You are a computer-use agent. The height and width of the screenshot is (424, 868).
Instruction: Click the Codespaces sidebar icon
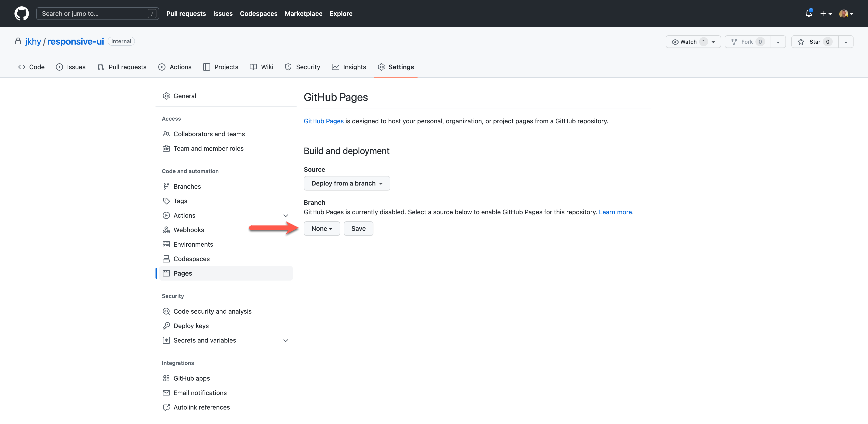(x=166, y=259)
